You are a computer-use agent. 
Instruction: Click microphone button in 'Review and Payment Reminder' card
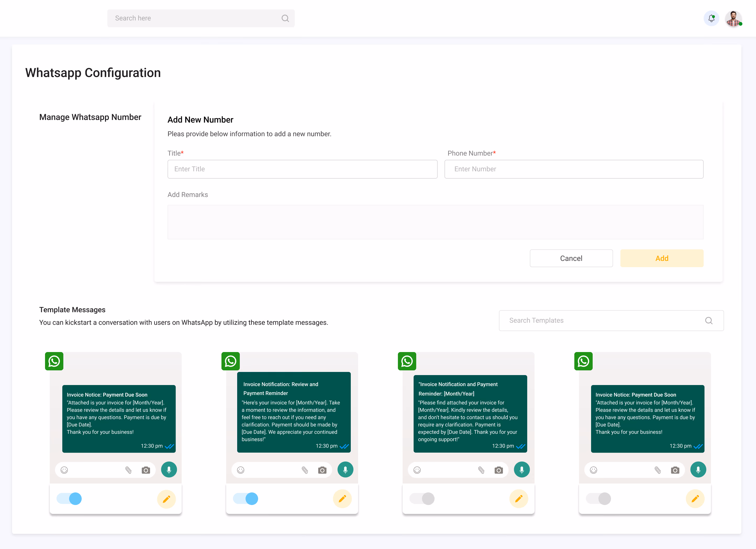[345, 470]
